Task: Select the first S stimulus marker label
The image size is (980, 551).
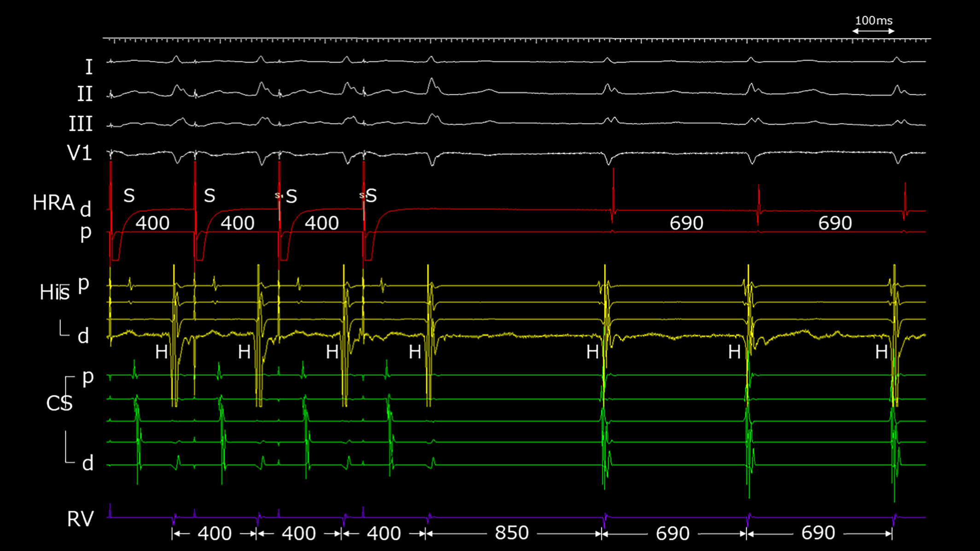Action: [129, 196]
